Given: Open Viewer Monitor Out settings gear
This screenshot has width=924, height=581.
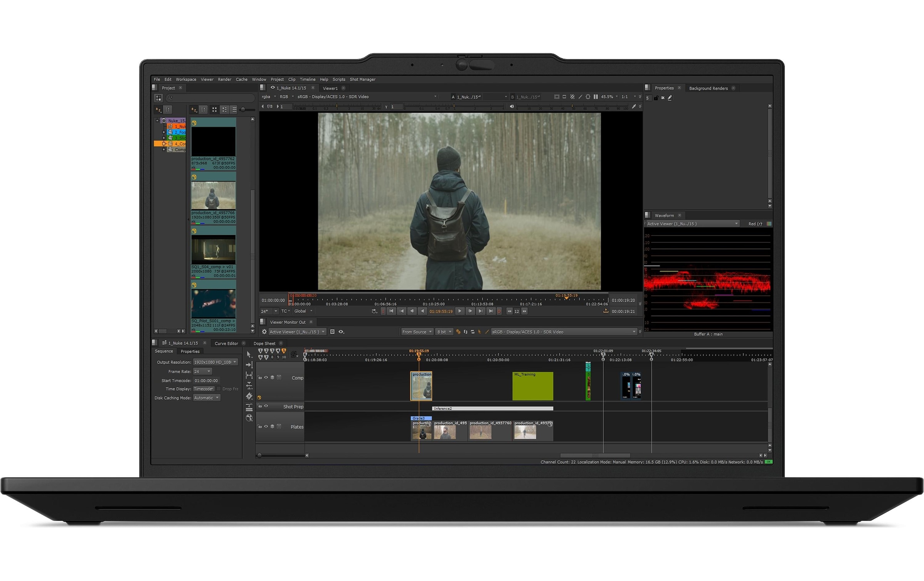Looking at the screenshot, I should [264, 332].
